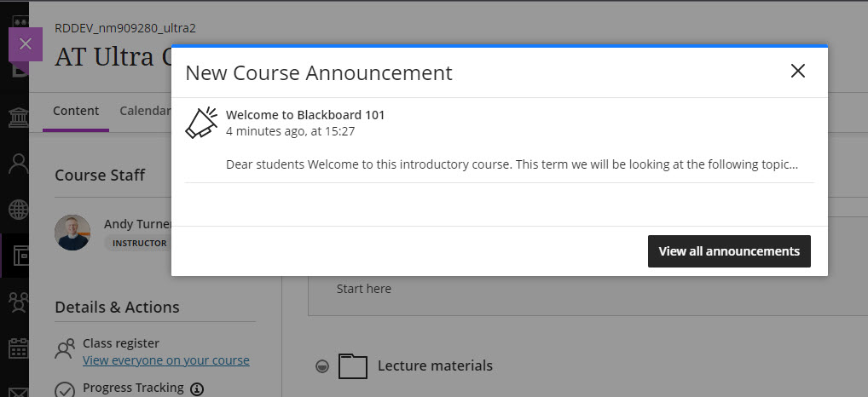Open the Profile icon in sidebar

[16, 164]
